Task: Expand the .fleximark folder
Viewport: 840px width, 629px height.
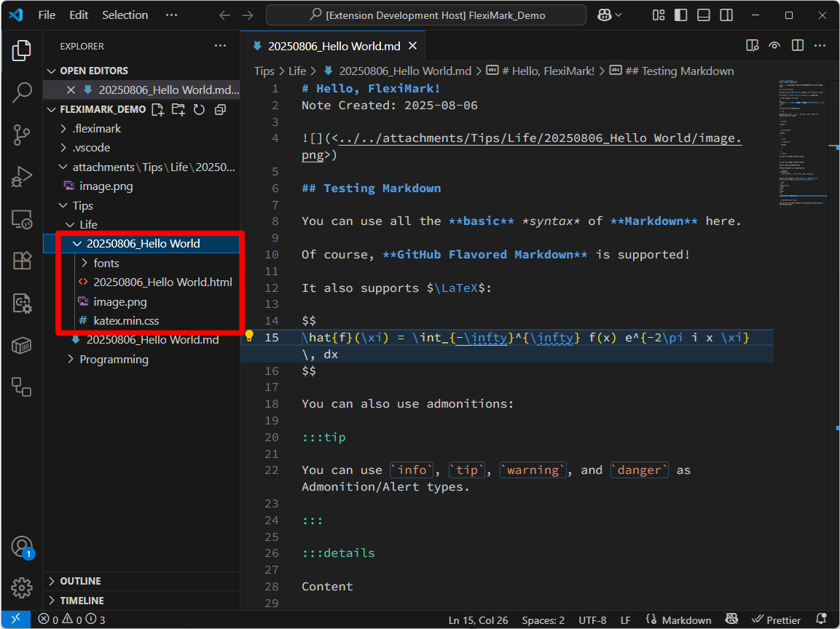Action: [x=141, y=128]
